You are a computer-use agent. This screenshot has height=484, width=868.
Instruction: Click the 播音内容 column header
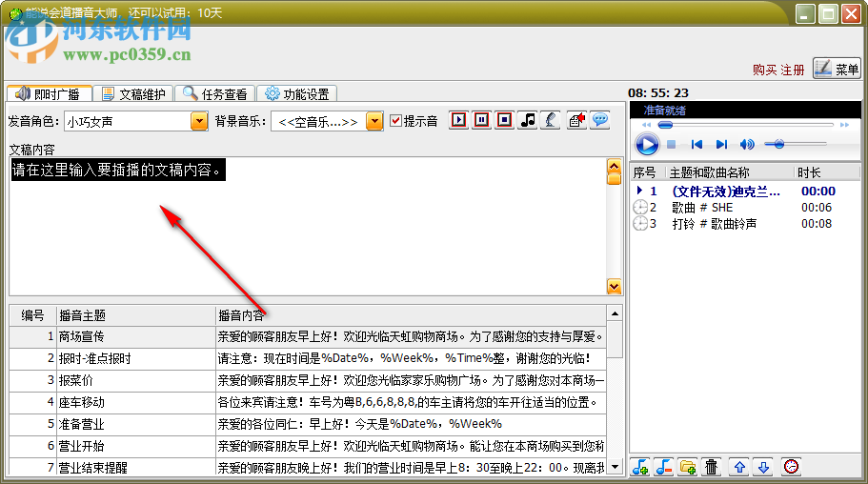coord(412,315)
